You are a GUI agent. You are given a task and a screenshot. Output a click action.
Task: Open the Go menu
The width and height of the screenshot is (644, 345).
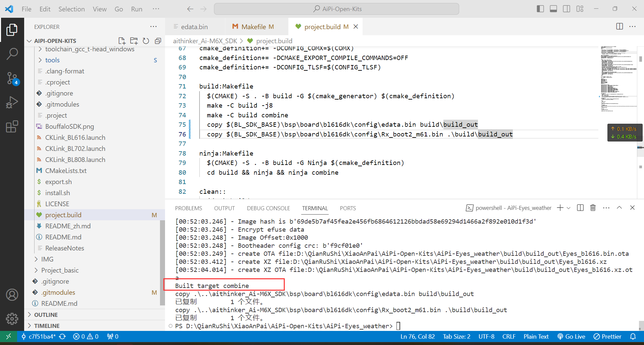119,9
